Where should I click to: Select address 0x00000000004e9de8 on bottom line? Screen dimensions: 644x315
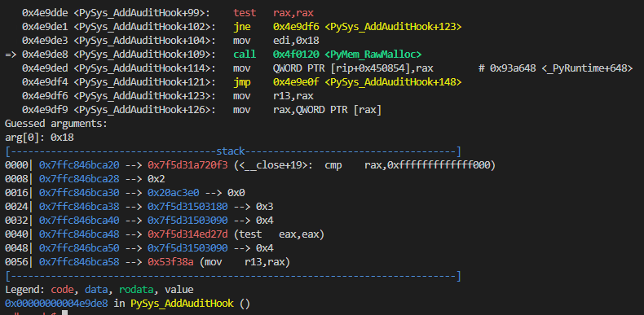pos(56,304)
